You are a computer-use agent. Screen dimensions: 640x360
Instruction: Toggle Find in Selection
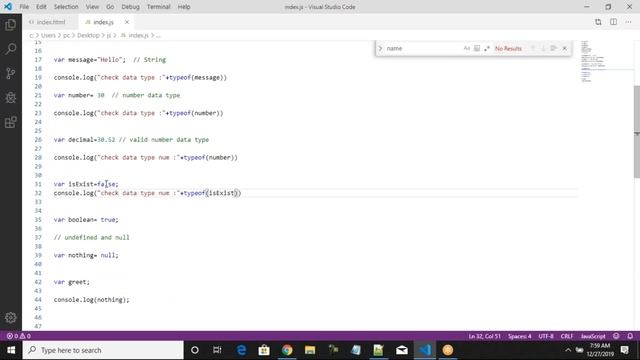pos(553,48)
